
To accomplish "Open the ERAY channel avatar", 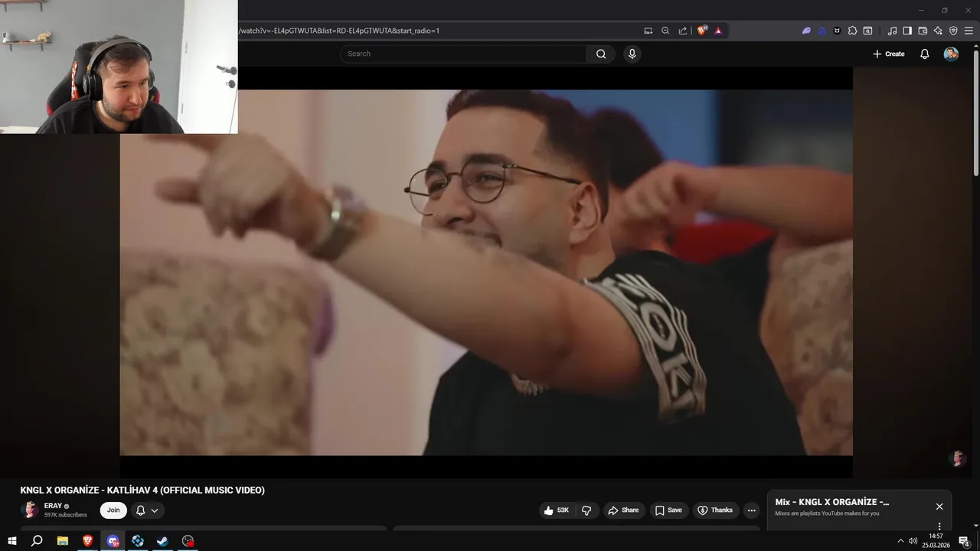I will pos(30,510).
